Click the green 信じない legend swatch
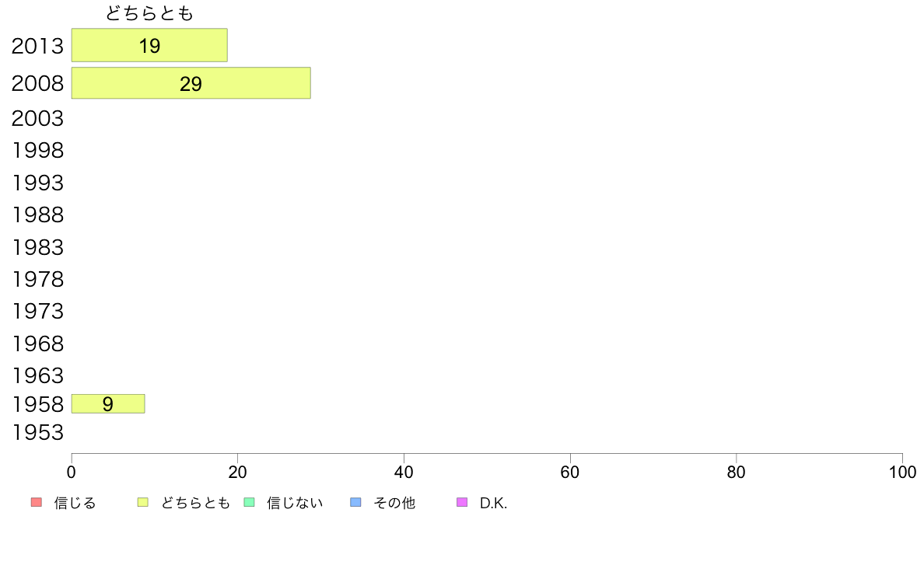 (x=249, y=502)
